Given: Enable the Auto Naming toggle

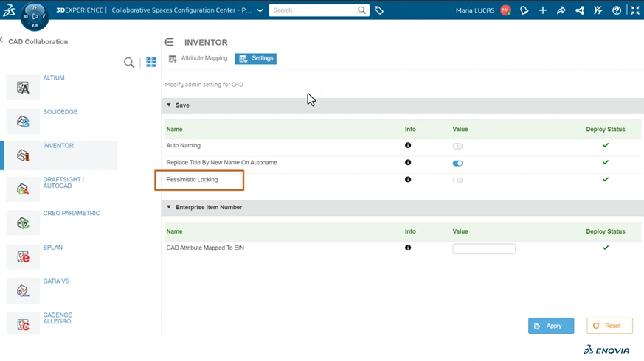Looking at the screenshot, I should 457,146.
